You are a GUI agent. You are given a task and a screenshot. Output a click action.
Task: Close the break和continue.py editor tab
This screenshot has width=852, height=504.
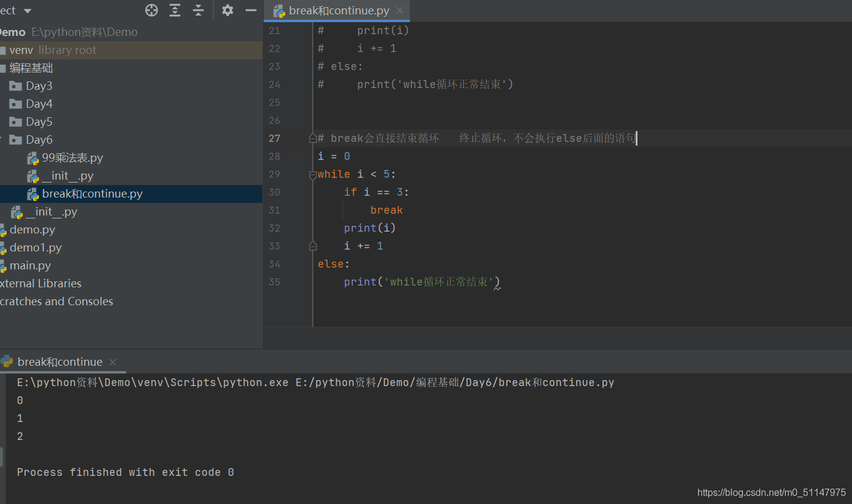pyautogui.click(x=400, y=11)
